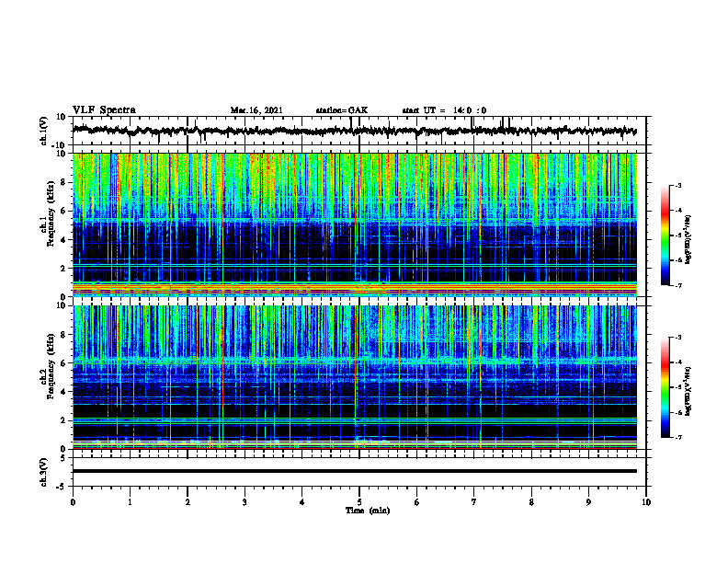Click the flat black ch.3 signal line
728x563 pixels.
(x=354, y=471)
